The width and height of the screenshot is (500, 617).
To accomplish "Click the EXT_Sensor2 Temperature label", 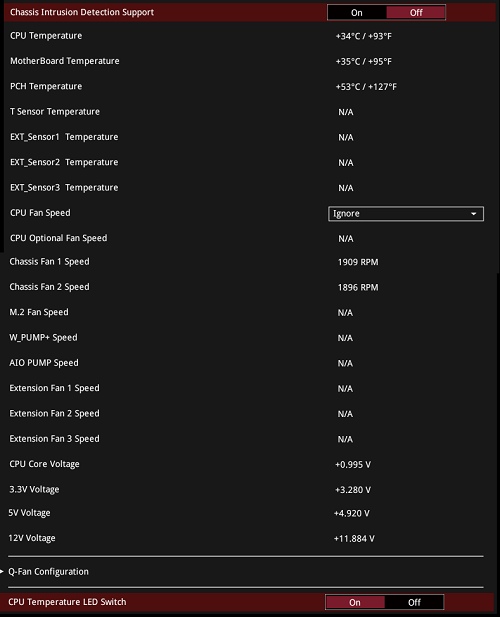I will click(64, 162).
